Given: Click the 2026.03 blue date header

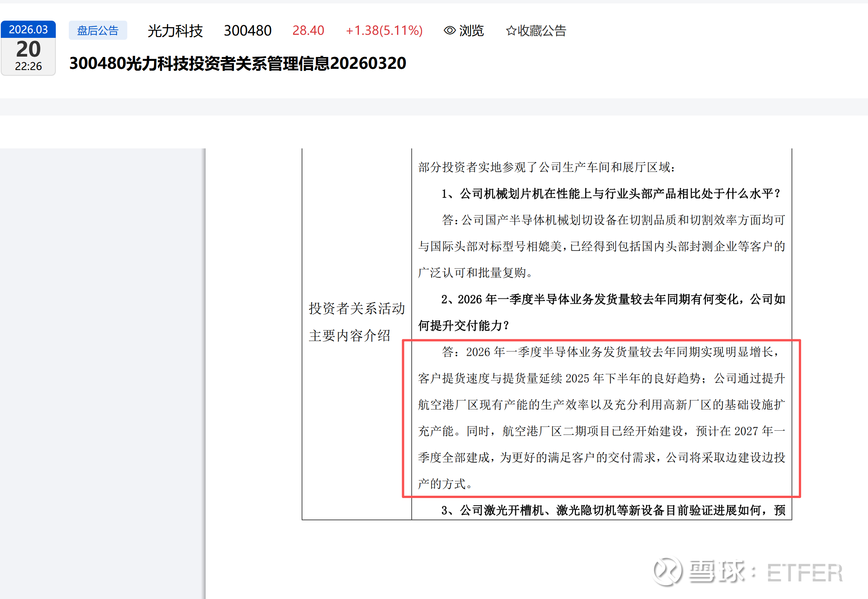Looking at the screenshot, I should [28, 29].
